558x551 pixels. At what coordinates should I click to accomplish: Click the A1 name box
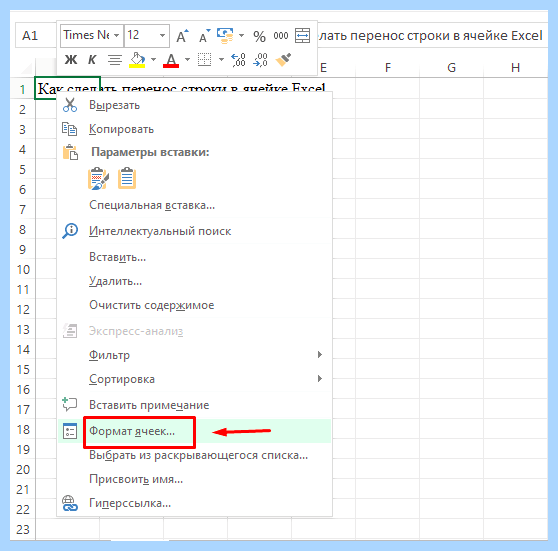(x=36, y=35)
